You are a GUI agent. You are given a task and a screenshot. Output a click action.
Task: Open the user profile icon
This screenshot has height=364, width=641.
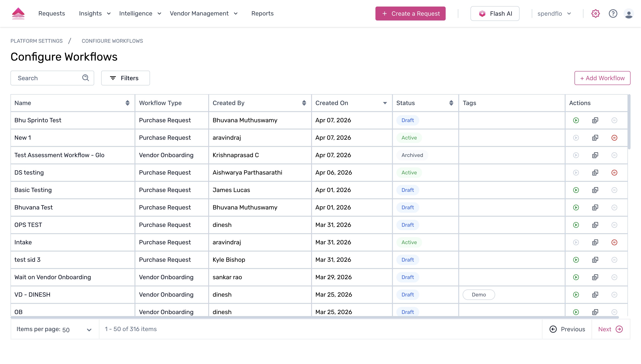629,14
